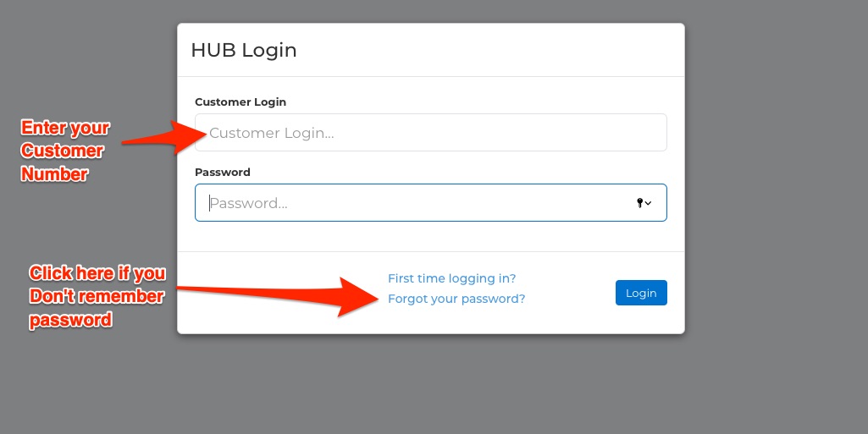Click the red arrow pointing at Customer Login
868x434 pixels.
[x=161, y=138]
